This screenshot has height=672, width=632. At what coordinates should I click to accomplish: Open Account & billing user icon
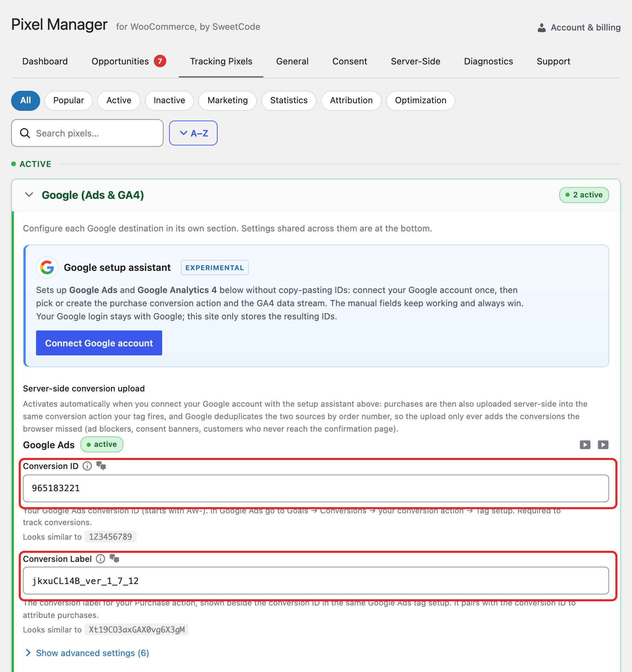pyautogui.click(x=542, y=28)
